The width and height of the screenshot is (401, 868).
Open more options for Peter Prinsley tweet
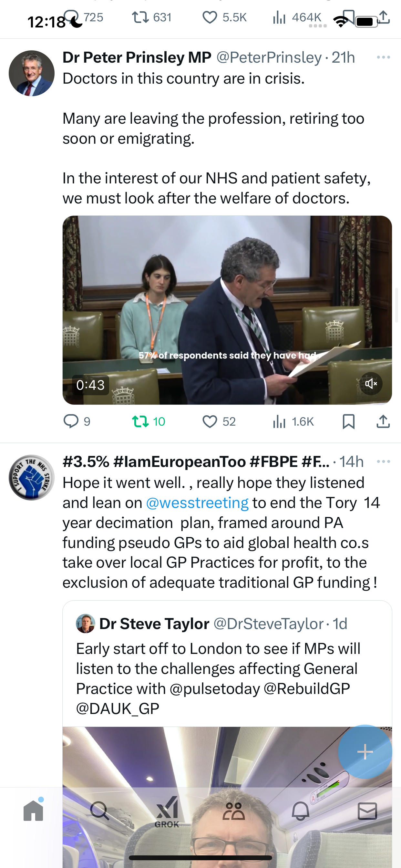pyautogui.click(x=384, y=57)
